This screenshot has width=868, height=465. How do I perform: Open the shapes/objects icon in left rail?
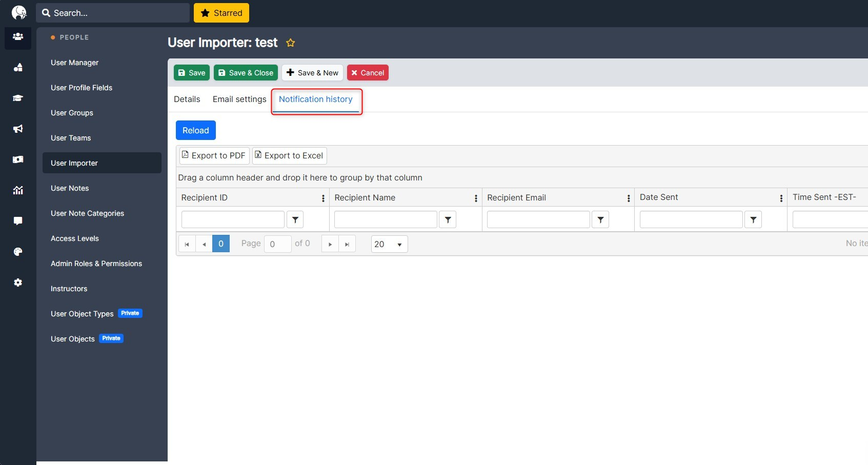coord(18,68)
